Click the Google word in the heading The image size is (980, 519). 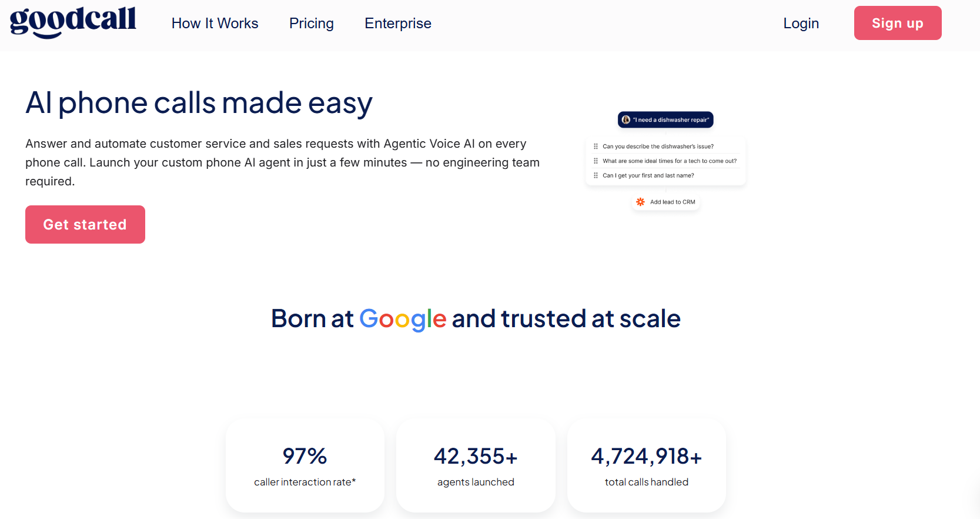(x=403, y=319)
